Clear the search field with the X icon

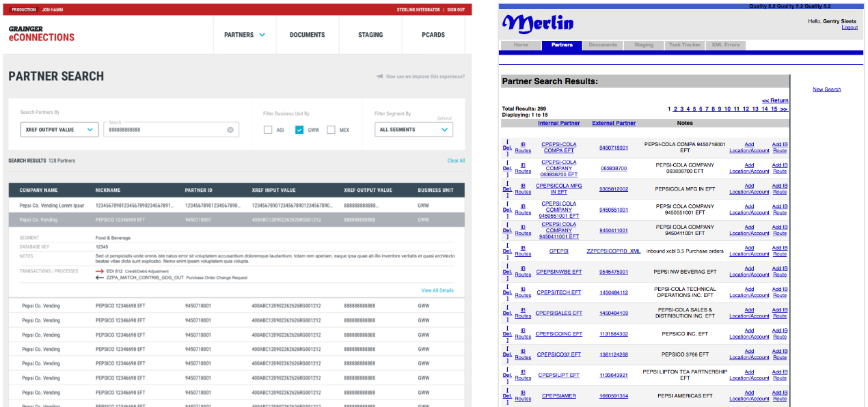coord(230,130)
